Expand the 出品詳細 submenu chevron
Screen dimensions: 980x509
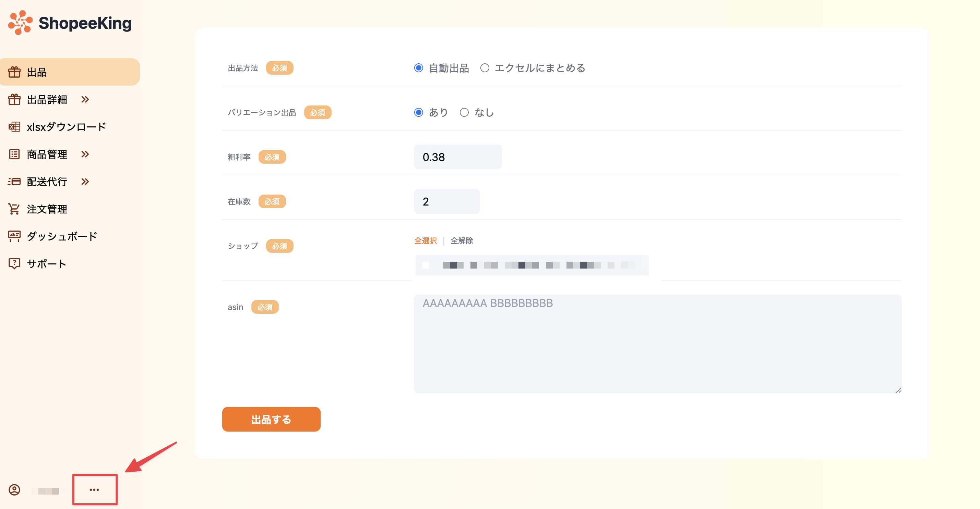[85, 100]
